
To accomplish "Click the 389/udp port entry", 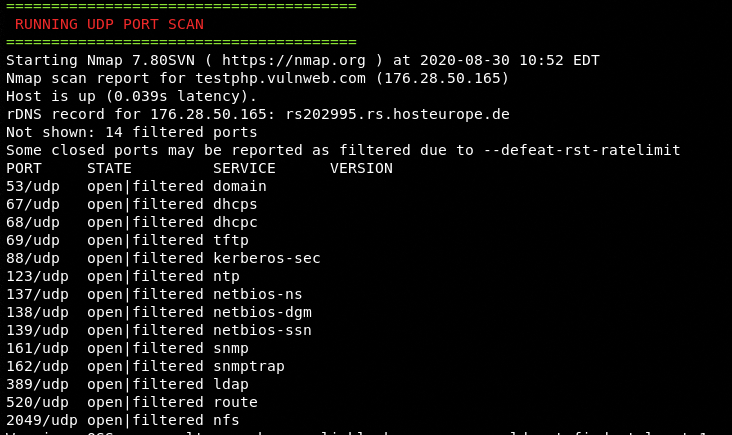I will 37,384.
